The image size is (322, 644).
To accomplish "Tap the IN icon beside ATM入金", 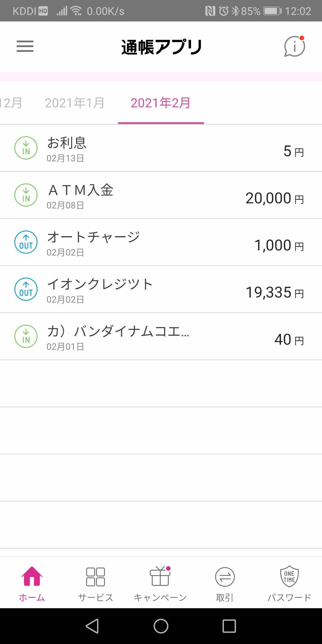I will point(26,195).
